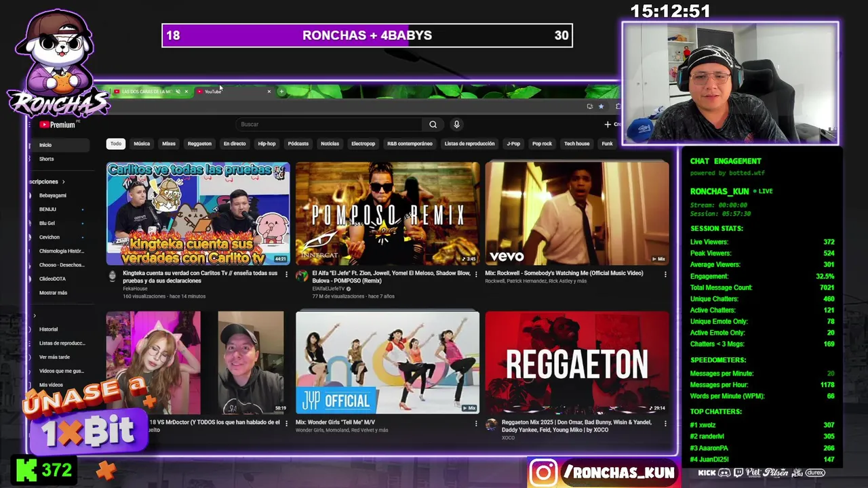Go to Inicio in sidebar
868x488 pixels.
point(59,145)
